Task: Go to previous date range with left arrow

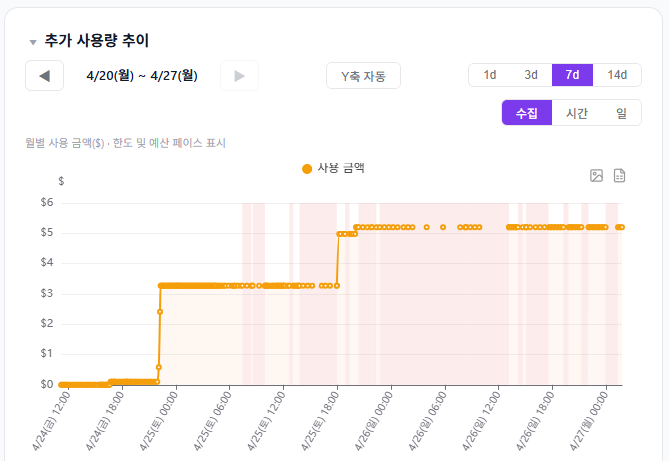Action: click(x=44, y=76)
